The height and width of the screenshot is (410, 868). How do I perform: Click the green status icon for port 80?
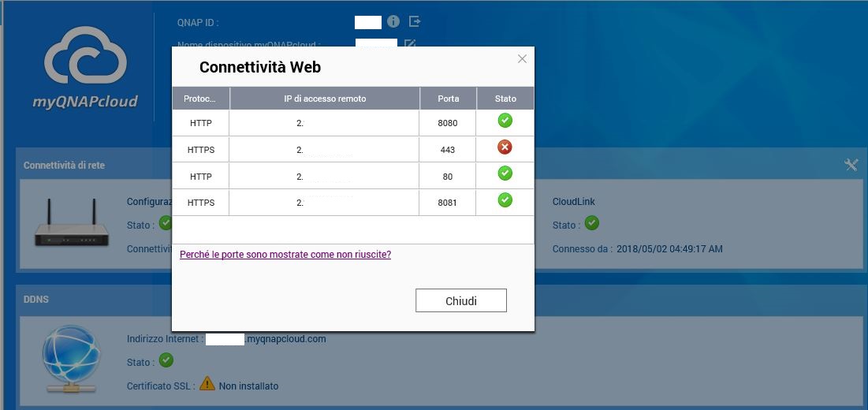(505, 173)
